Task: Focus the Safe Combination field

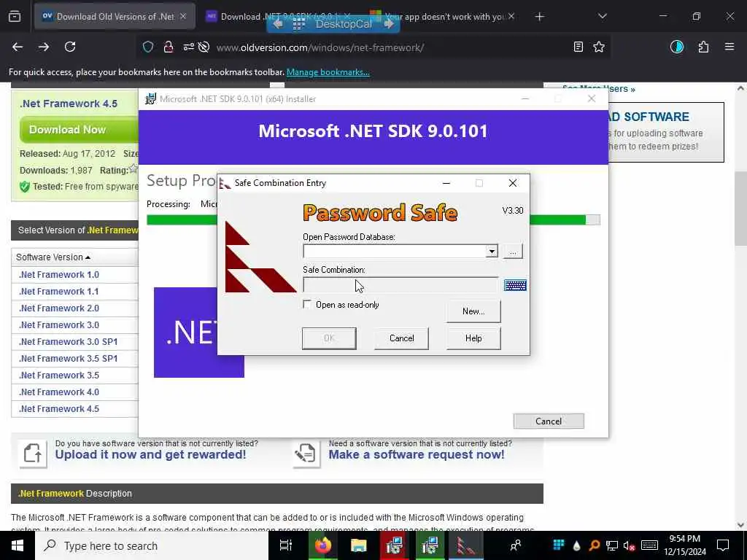Action: [x=400, y=285]
